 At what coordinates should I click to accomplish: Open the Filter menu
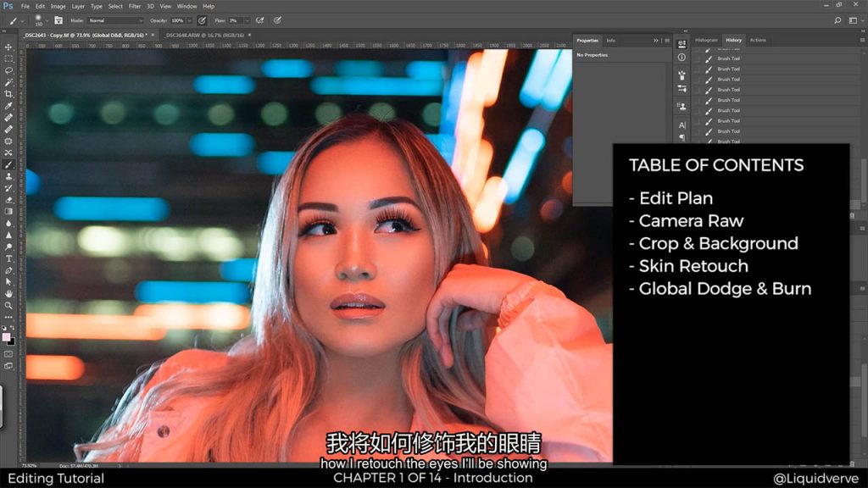[135, 6]
